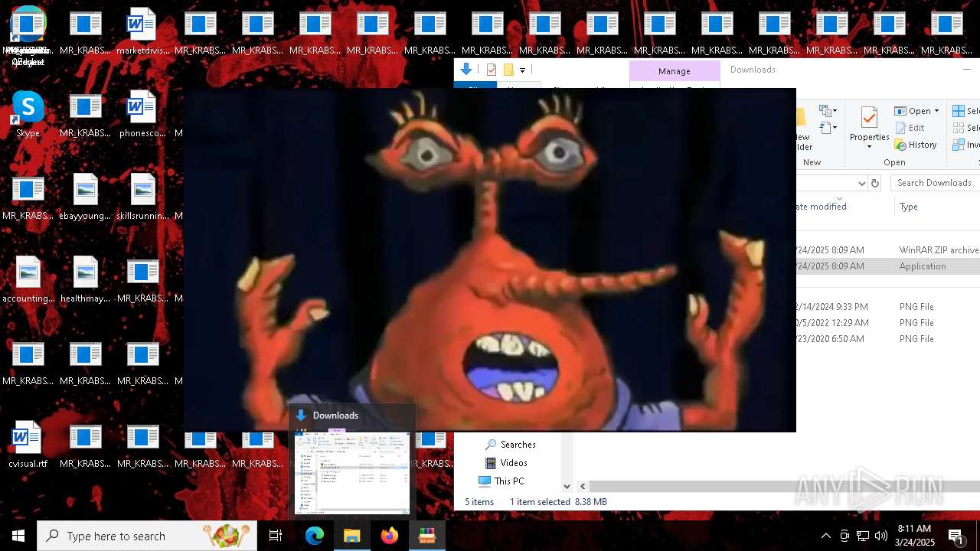
Task: Show hidden system tray icons
Action: [825, 536]
